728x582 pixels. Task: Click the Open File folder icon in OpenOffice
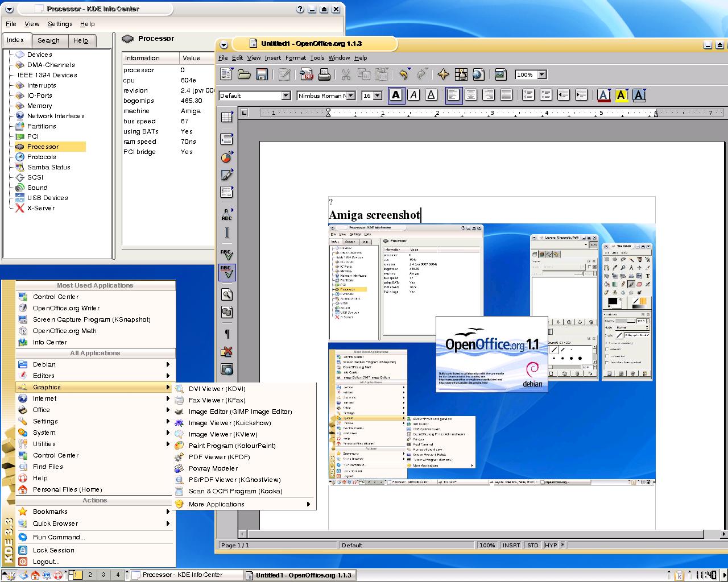coord(244,74)
